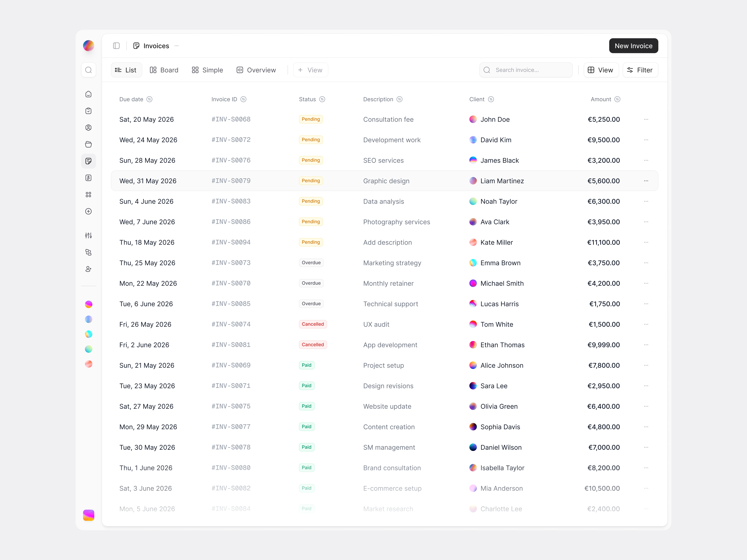Toggle the Due date column sort icon
The height and width of the screenshot is (560, 747).
149,99
